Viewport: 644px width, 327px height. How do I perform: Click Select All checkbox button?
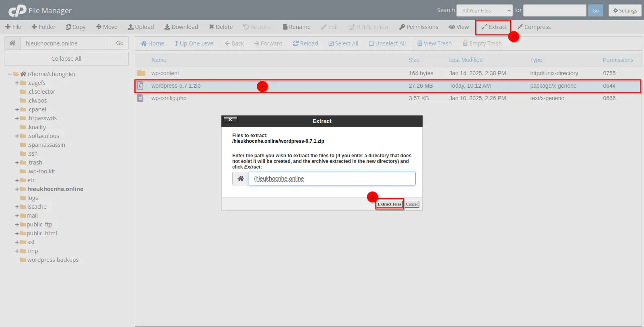coord(343,43)
